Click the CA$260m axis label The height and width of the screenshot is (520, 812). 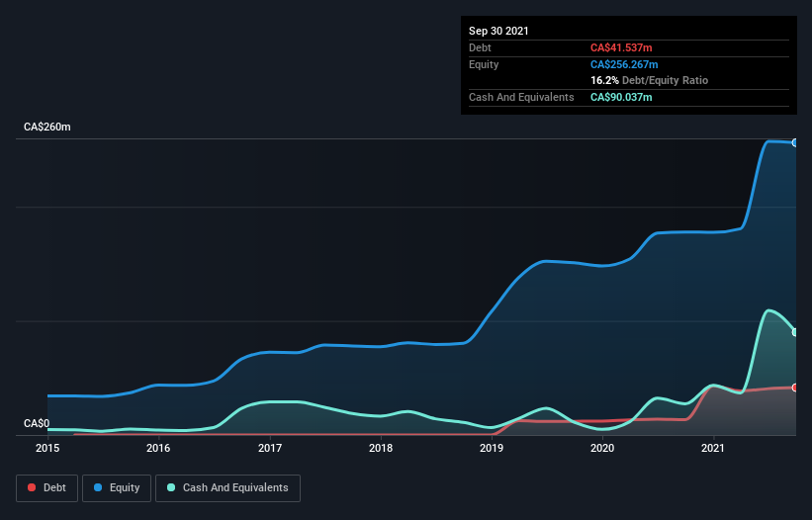pos(47,127)
